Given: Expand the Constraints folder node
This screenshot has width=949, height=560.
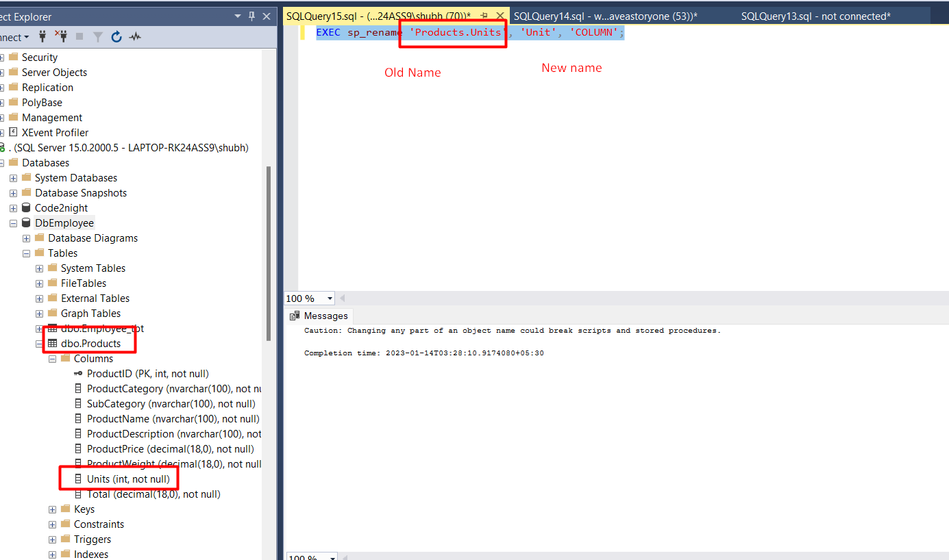Looking at the screenshot, I should pyautogui.click(x=52, y=524).
